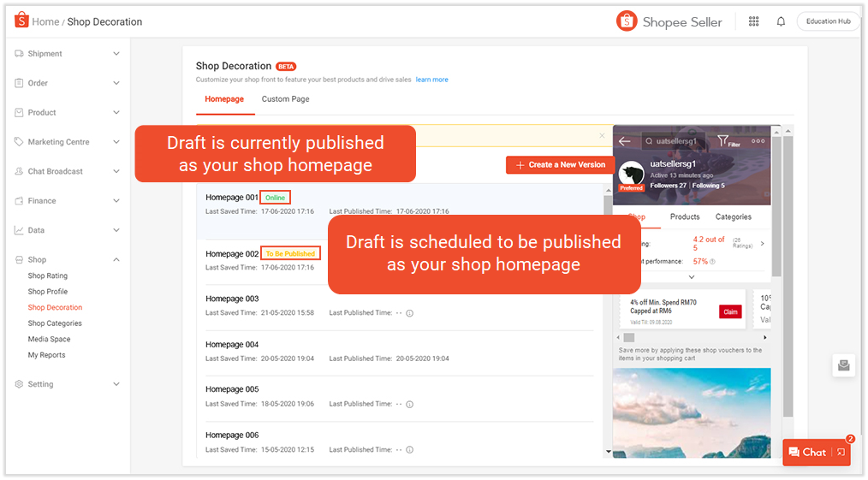Image resolution: width=868 pixels, height=480 pixels.
Task: Expand chat window icon next to Chat
Action: [841, 453]
